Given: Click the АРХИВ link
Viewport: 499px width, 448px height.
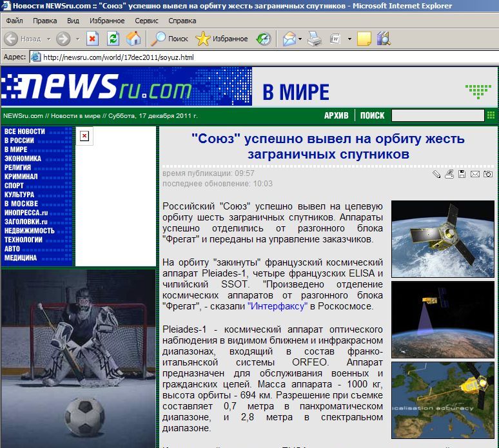Looking at the screenshot, I should click(336, 115).
